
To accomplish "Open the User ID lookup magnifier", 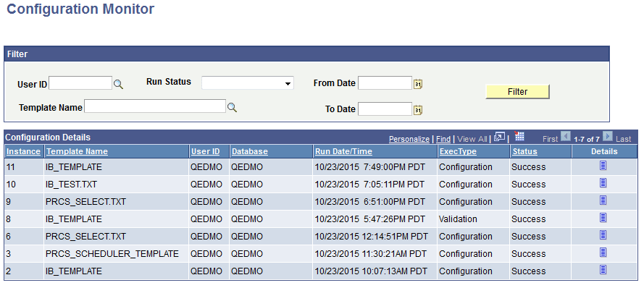I will [118, 85].
